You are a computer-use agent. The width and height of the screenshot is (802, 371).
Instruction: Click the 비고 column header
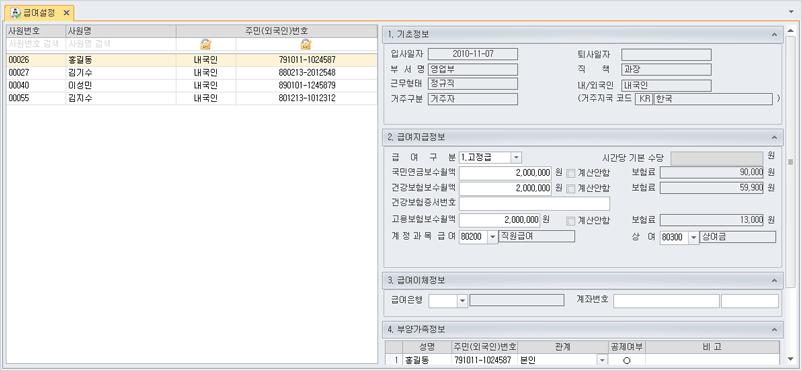point(712,347)
